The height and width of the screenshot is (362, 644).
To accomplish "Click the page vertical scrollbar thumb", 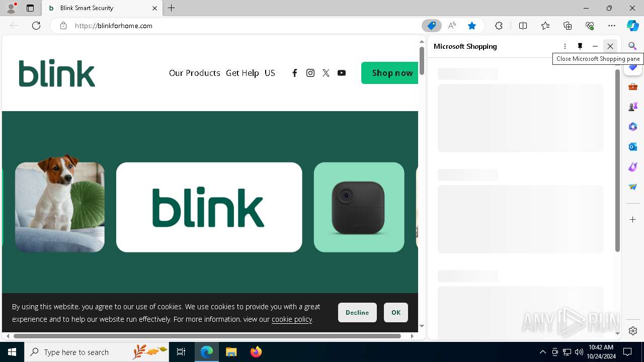I will click(x=422, y=60).
